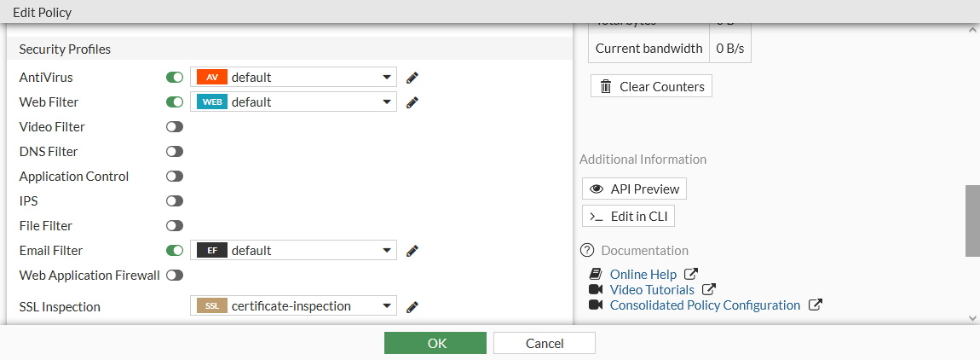Click the Documentation question mark icon
Screen dimensions: 980x360
click(586, 251)
